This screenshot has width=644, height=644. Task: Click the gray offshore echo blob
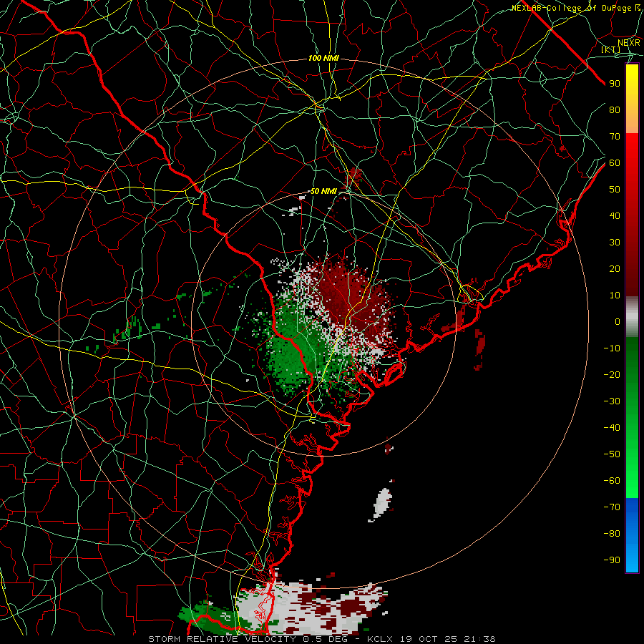382,504
